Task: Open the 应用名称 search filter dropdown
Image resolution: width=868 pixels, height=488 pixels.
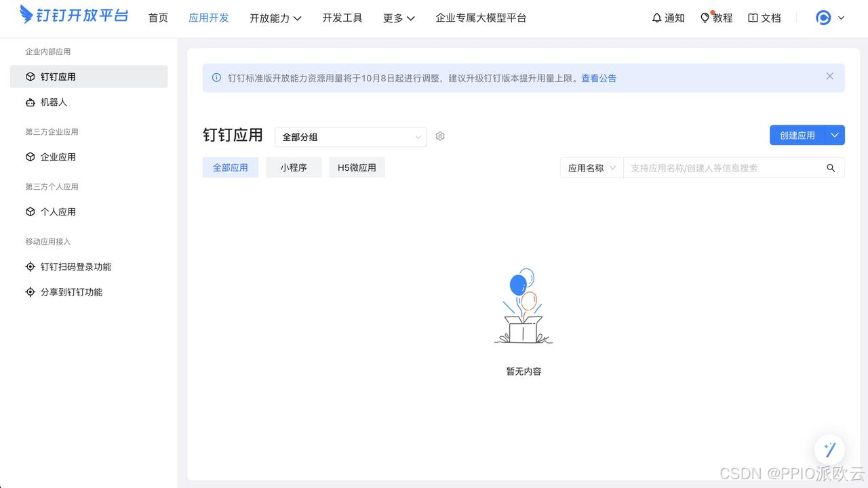Action: click(x=592, y=168)
